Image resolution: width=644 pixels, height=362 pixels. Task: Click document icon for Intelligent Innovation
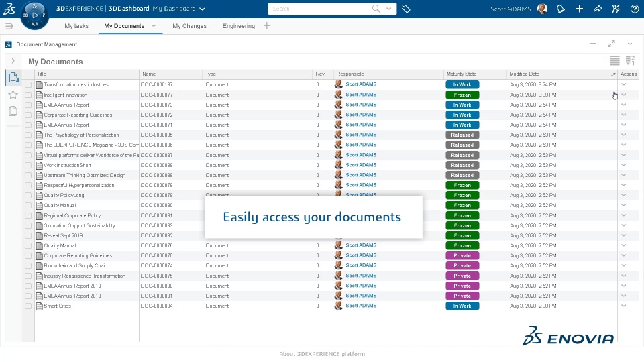40,95
